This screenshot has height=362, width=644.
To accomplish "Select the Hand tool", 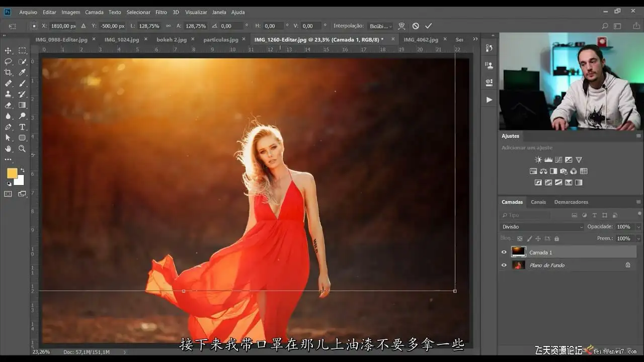I will pos(8,149).
